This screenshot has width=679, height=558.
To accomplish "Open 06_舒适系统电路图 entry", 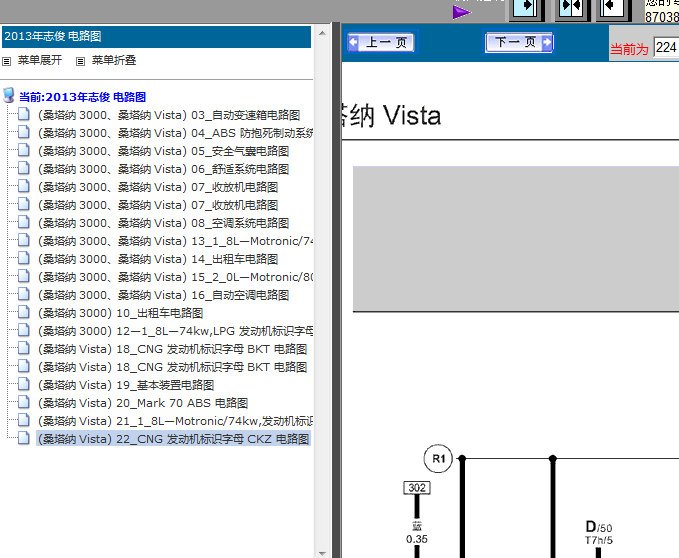I will (x=163, y=169).
